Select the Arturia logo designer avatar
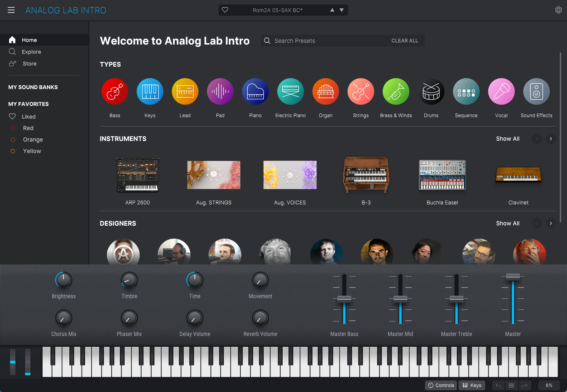The height and width of the screenshot is (392, 567). pos(123,252)
